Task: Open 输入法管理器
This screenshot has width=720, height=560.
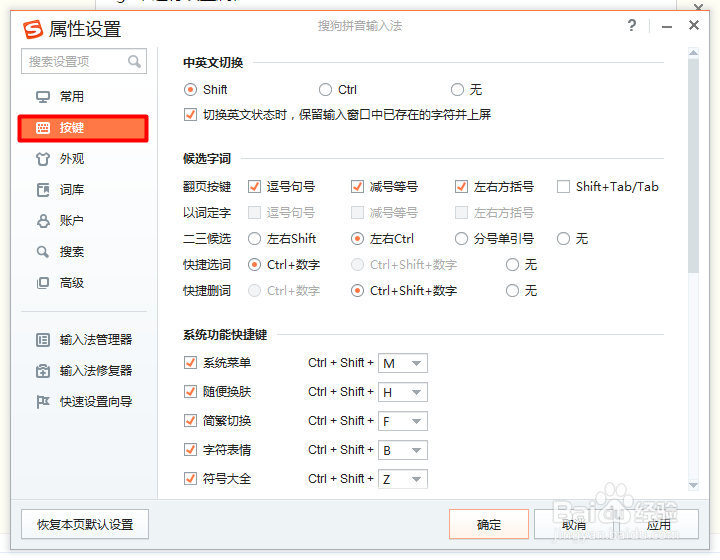Action: pyautogui.click(x=96, y=340)
